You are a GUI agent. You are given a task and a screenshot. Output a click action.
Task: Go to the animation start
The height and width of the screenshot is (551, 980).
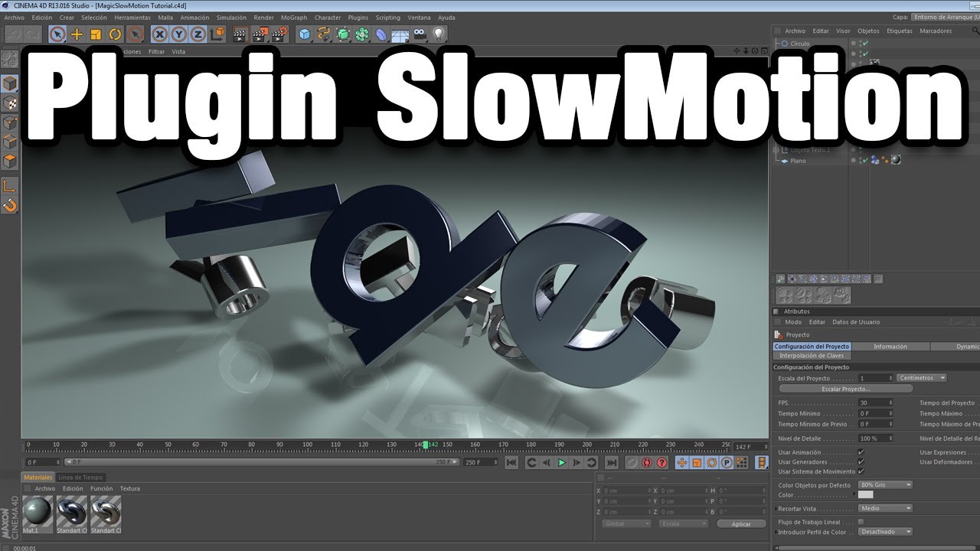pos(511,462)
